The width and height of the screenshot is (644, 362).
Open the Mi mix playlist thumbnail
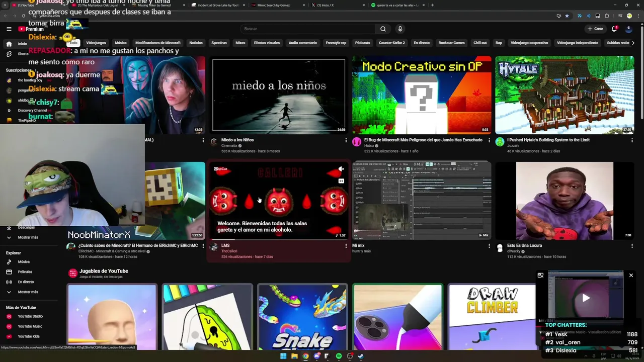pos(422,200)
